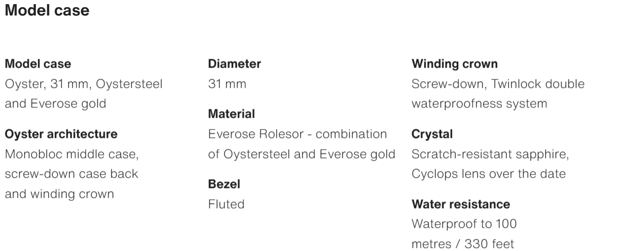
Task: Click the small bold Model case spec label
Action: 38,64
